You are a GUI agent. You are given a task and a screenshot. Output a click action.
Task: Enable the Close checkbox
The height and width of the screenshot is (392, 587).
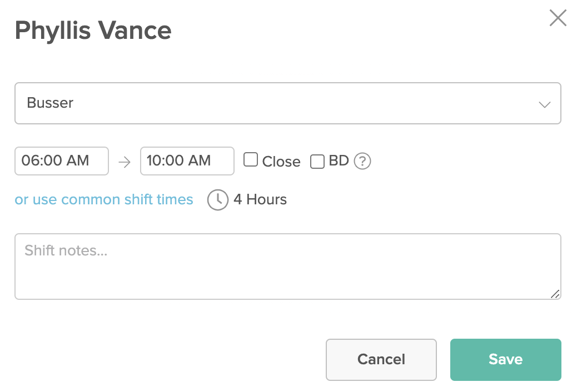point(251,159)
